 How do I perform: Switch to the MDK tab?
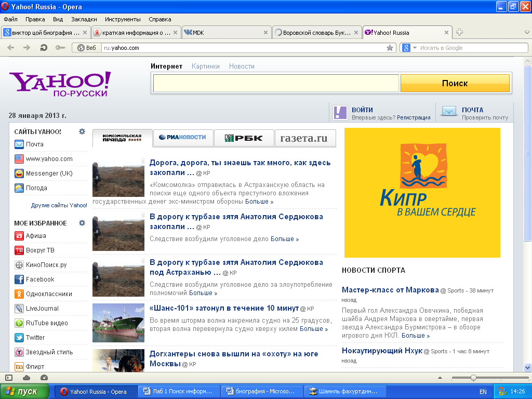(x=227, y=33)
